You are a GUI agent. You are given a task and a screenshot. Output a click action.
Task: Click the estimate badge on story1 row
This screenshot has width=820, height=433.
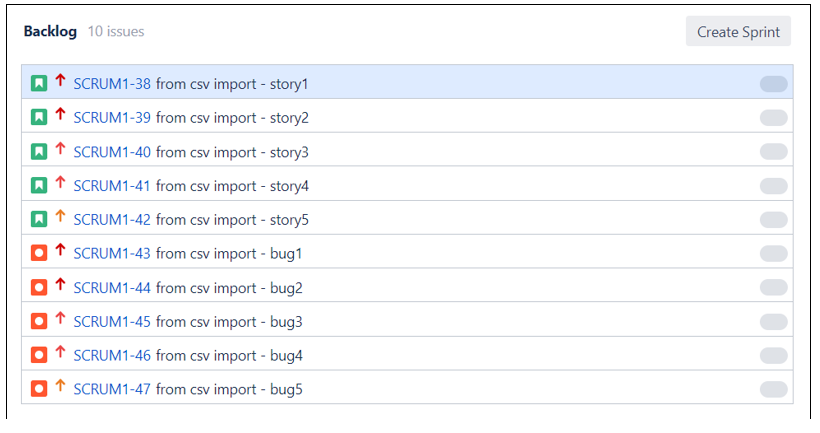tap(773, 84)
